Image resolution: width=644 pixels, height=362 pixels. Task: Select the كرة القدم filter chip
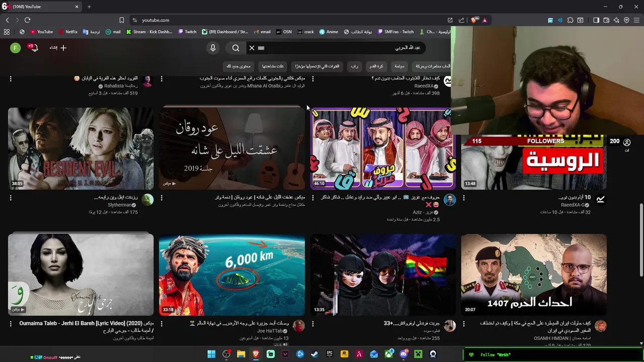click(x=376, y=66)
